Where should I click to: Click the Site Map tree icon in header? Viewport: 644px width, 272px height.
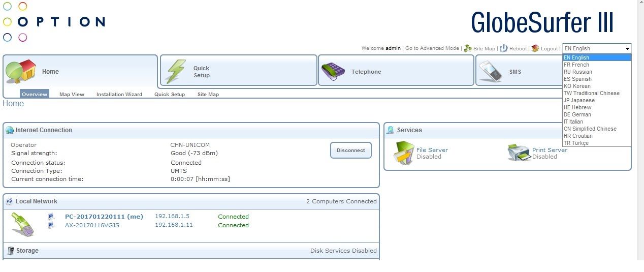[x=468, y=48]
